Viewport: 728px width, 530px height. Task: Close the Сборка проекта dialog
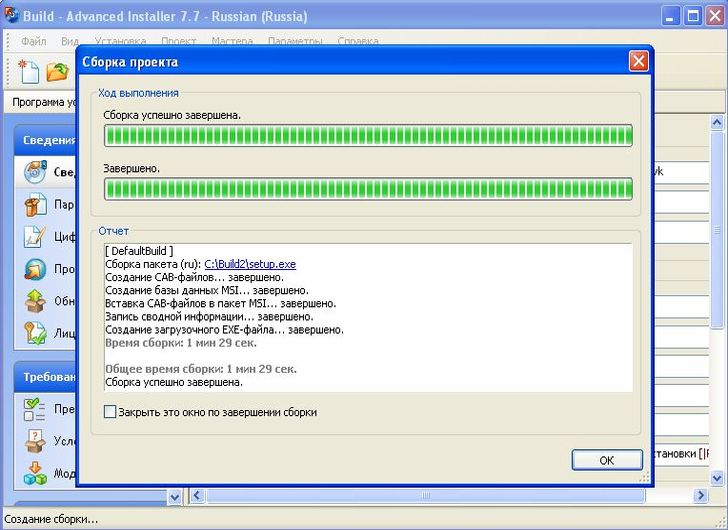[638, 61]
